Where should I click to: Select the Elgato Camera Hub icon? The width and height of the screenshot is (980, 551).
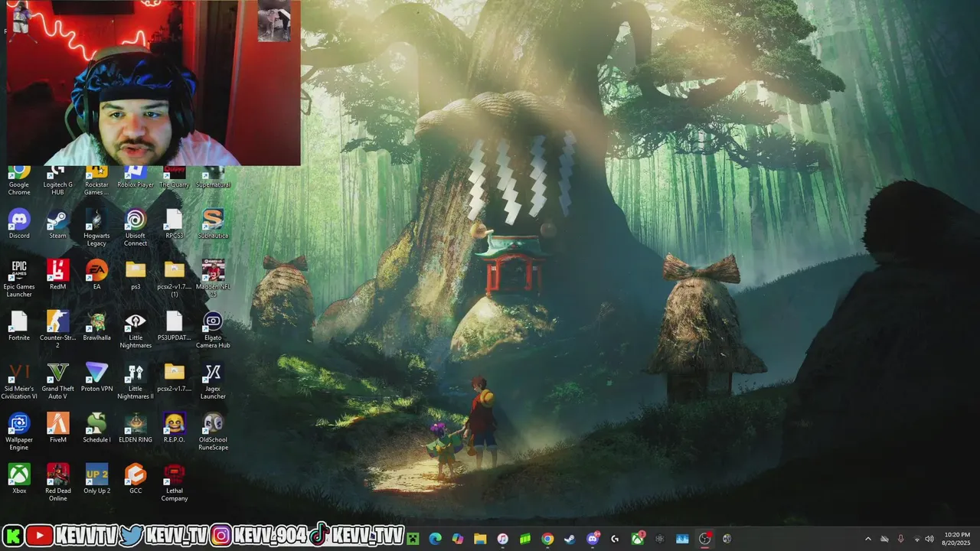click(213, 330)
